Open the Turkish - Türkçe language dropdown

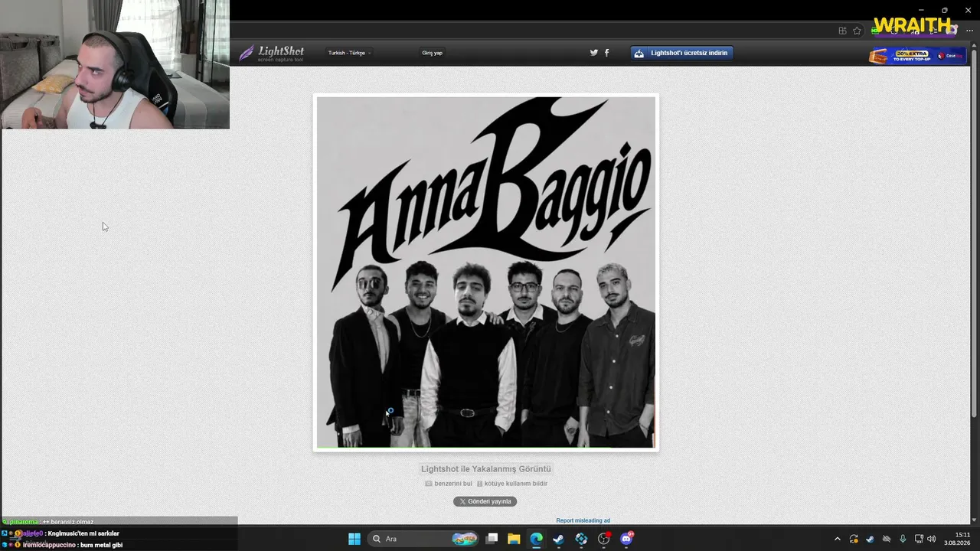click(349, 53)
